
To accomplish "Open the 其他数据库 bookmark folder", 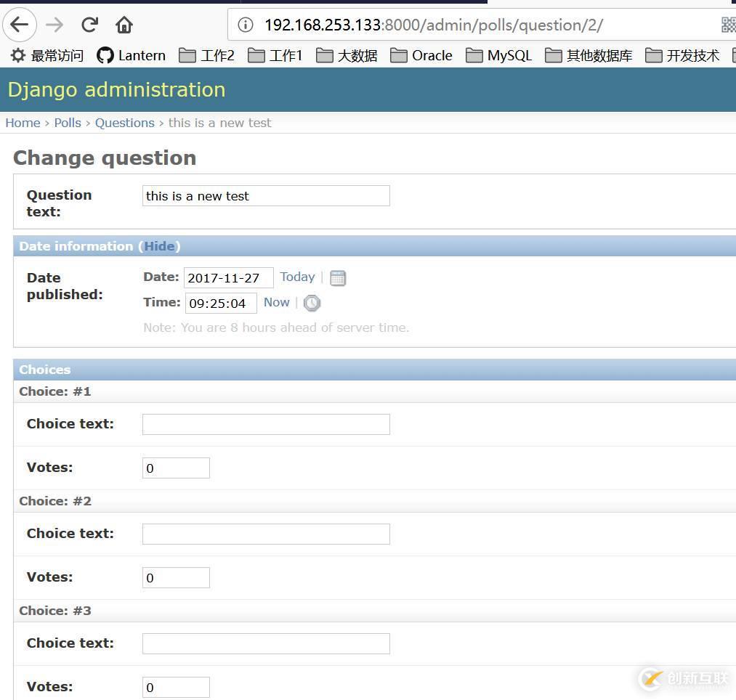I will tap(589, 55).
